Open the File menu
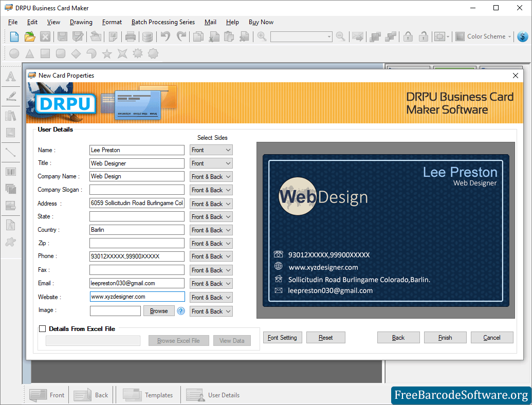The image size is (532, 405). pos(12,22)
